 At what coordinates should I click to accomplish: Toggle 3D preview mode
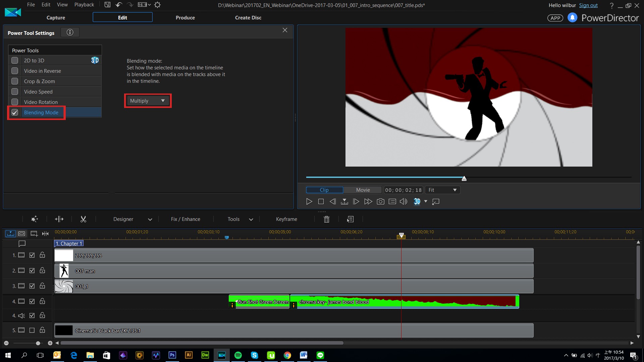click(417, 201)
